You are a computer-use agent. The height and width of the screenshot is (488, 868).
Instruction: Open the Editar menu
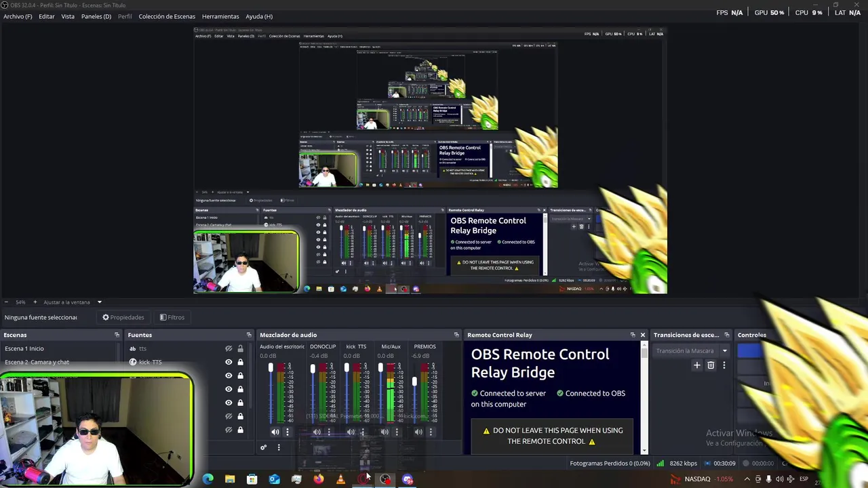[x=47, y=16]
